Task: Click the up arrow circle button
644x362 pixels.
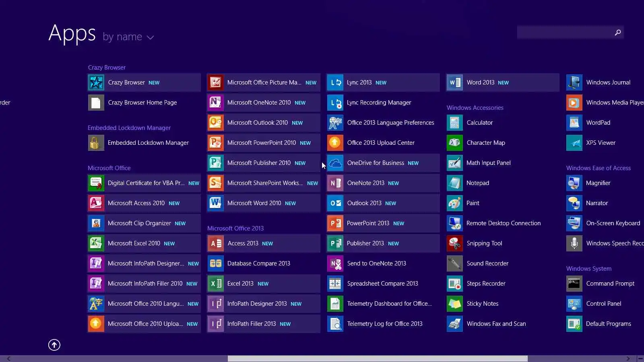Action: (54, 345)
